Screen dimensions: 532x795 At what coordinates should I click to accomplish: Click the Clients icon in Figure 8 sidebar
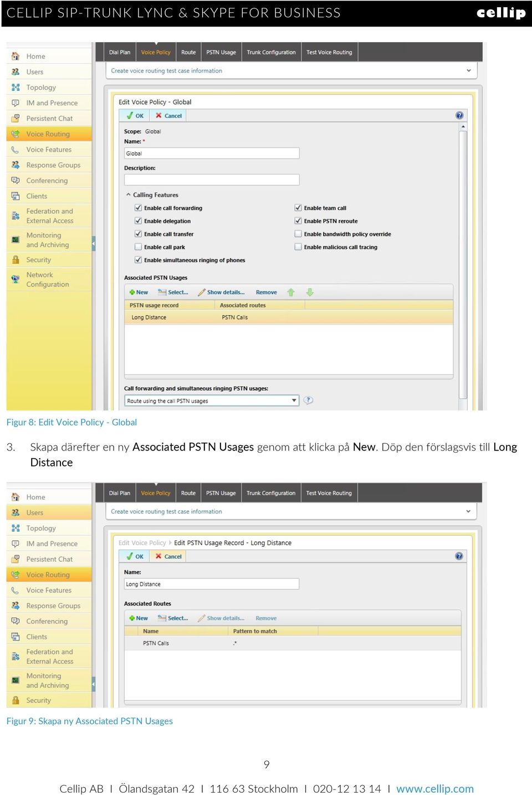[x=16, y=196]
